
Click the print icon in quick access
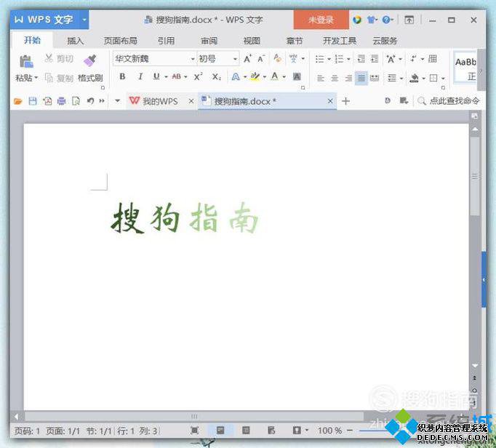[61, 101]
